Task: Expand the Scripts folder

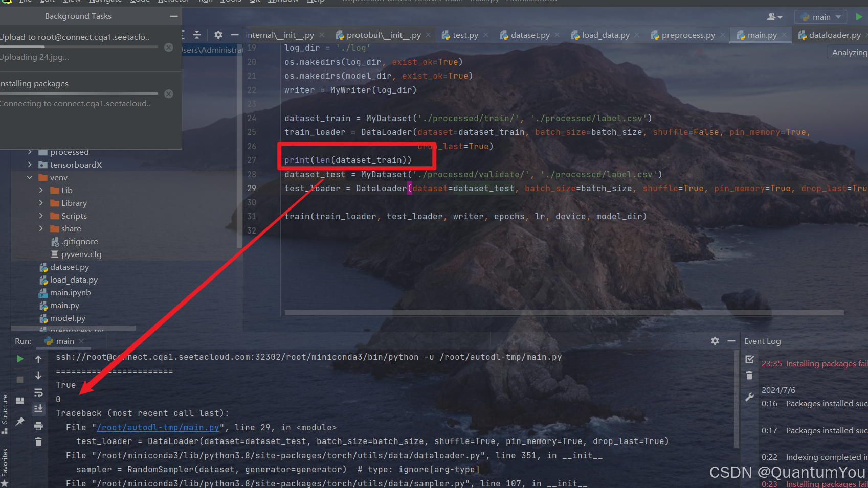Action: [41, 216]
